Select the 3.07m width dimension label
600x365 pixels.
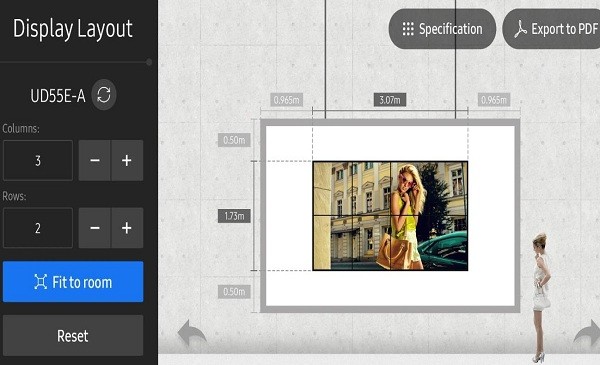tap(390, 100)
